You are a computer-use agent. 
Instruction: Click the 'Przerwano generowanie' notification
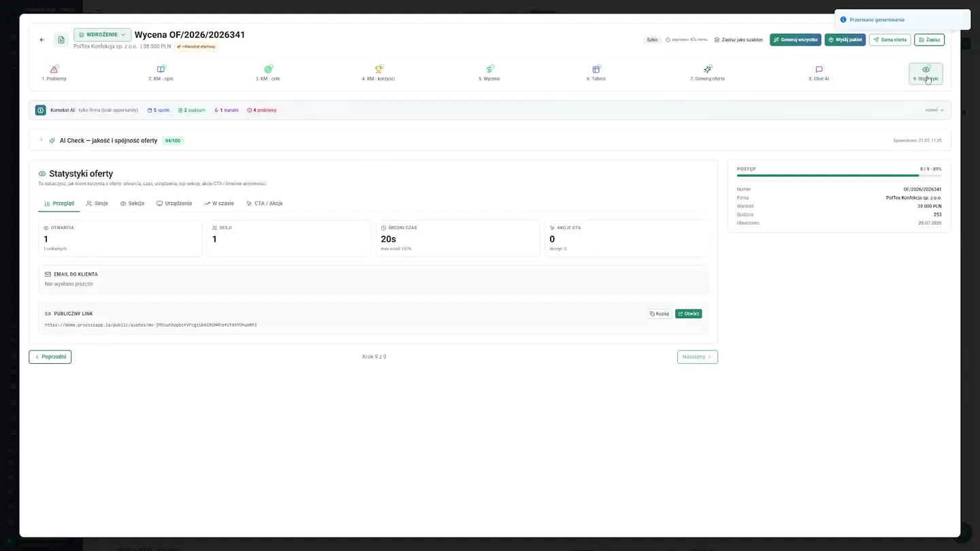(x=902, y=20)
